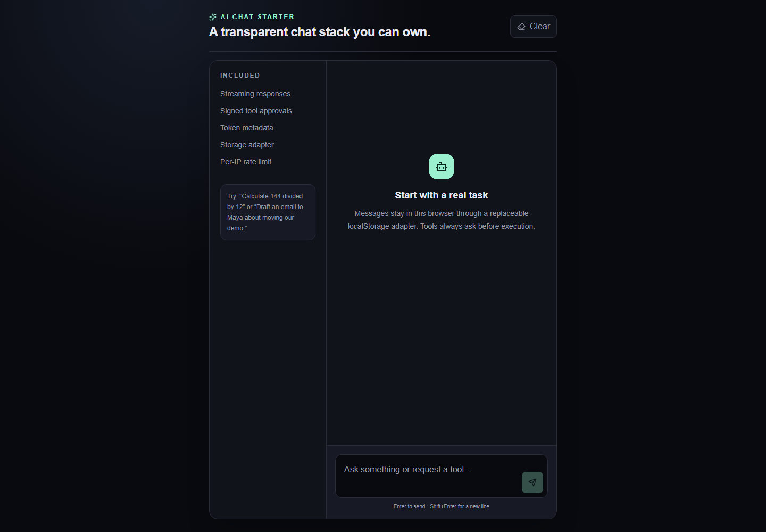Screen dimensions: 766x532
Task: Click the eraser icon in Clear button
Action: coord(521,27)
